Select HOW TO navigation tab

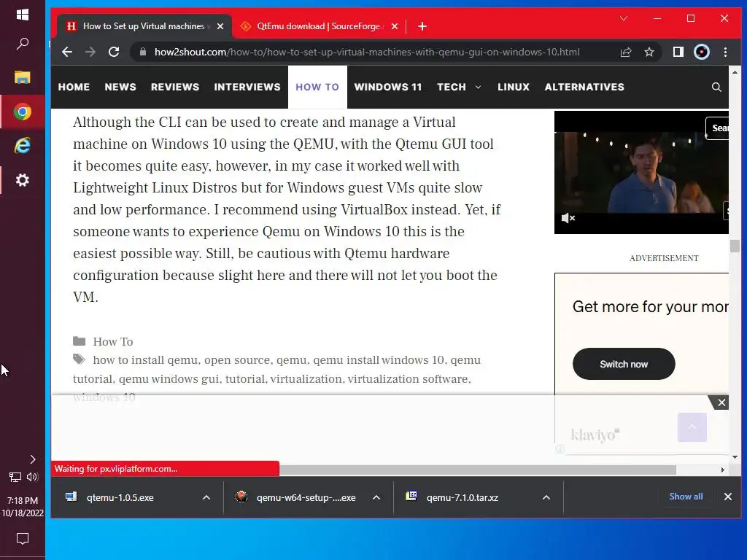(x=317, y=87)
